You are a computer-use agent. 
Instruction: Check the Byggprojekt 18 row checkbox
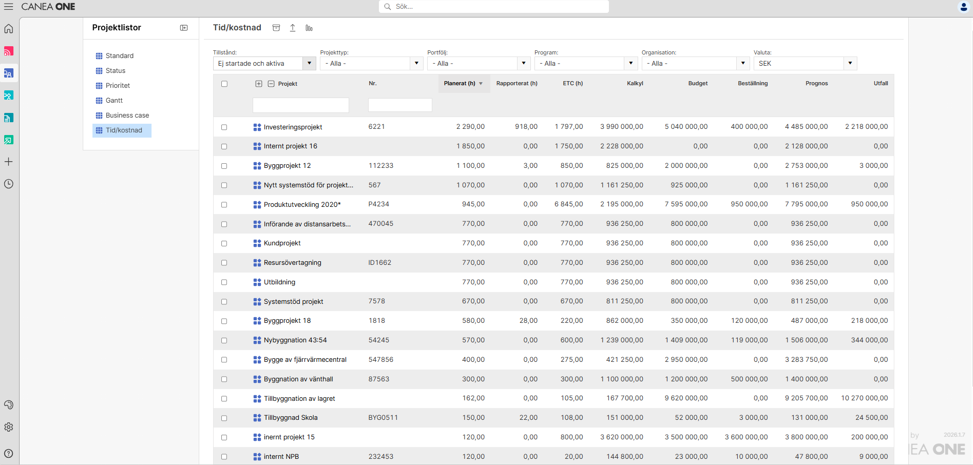pyautogui.click(x=224, y=321)
